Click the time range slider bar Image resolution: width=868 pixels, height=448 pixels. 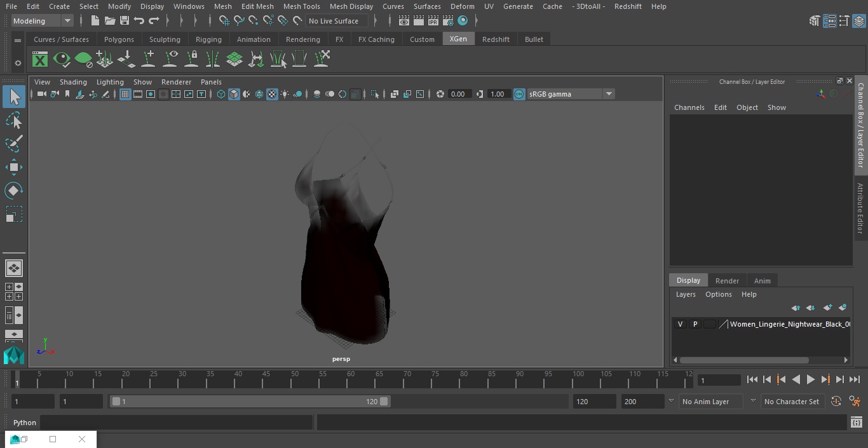point(250,402)
